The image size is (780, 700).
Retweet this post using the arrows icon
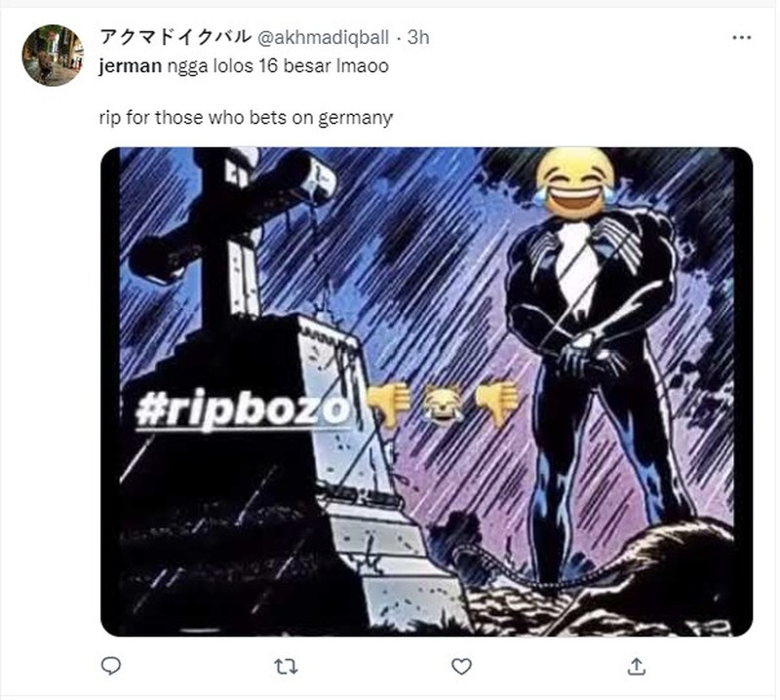(286, 666)
